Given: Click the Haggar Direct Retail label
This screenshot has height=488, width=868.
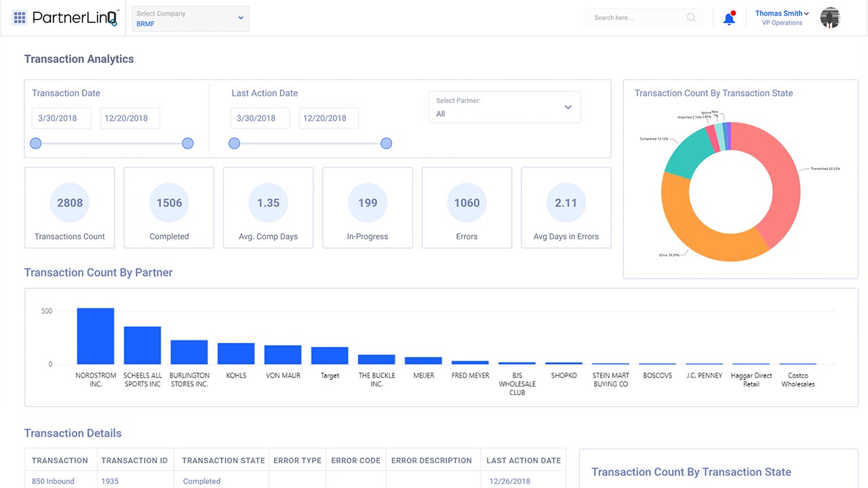Looking at the screenshot, I should pyautogui.click(x=751, y=380).
